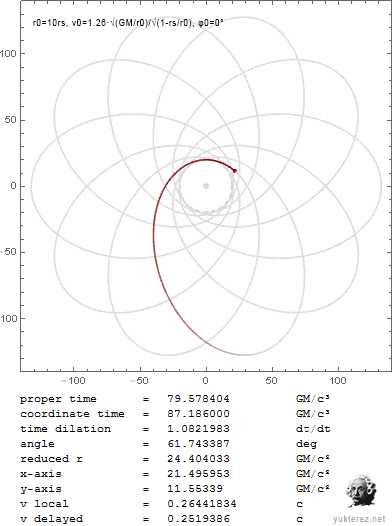392x526 pixels.
Task: Click the grey central mass dot
Action: point(206,186)
